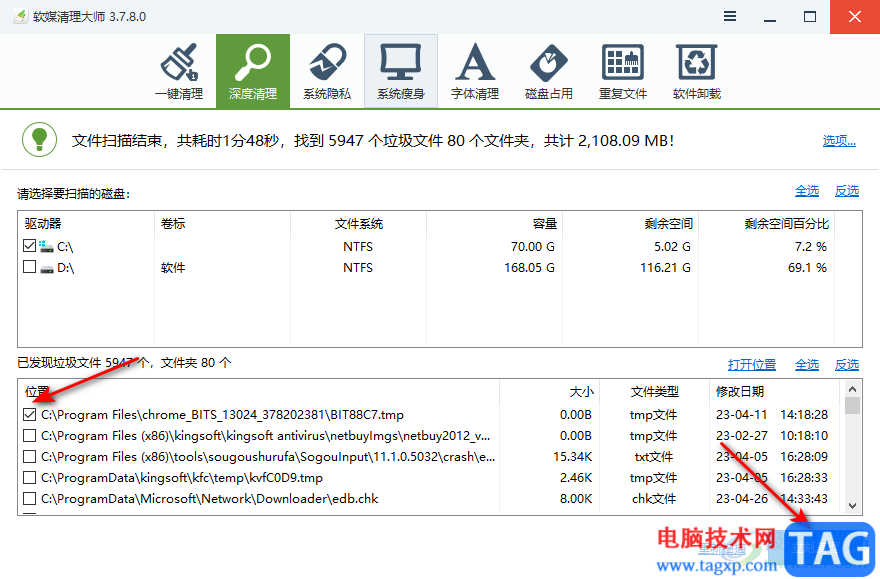Screen dimensions: 880x579
Task: Sort disks by 容量 column header
Action: point(494,223)
